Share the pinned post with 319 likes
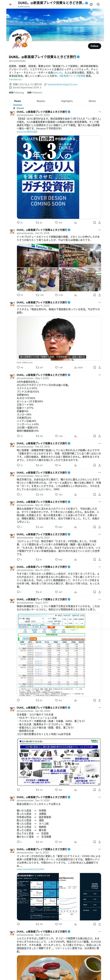 (99, 223)
